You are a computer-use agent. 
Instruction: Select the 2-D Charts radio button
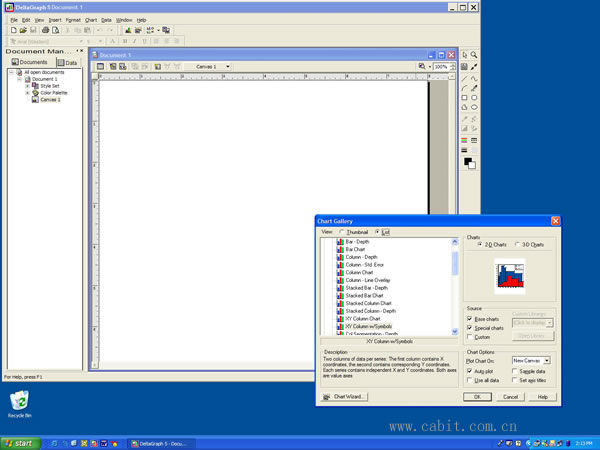click(x=479, y=245)
